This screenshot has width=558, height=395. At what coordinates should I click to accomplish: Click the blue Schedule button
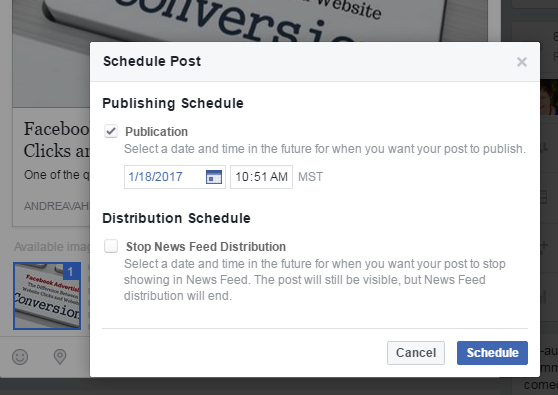[x=492, y=353]
